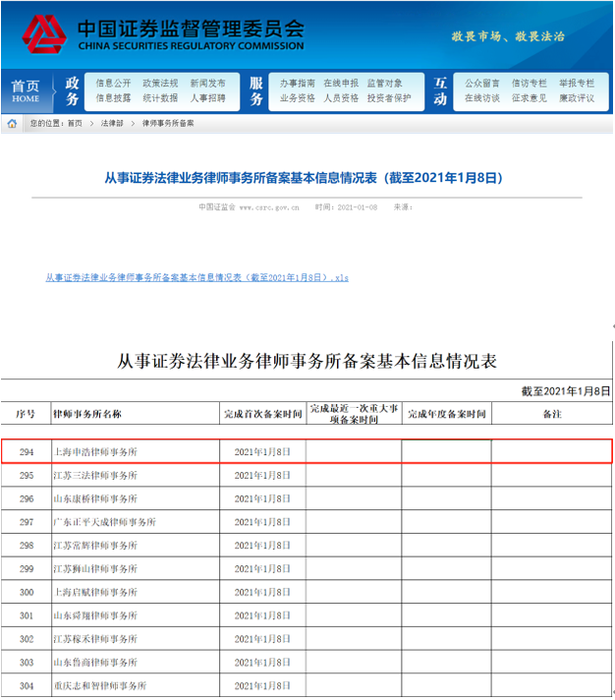
Task: Open the 人事招聘 menu item
Action: click(x=208, y=97)
